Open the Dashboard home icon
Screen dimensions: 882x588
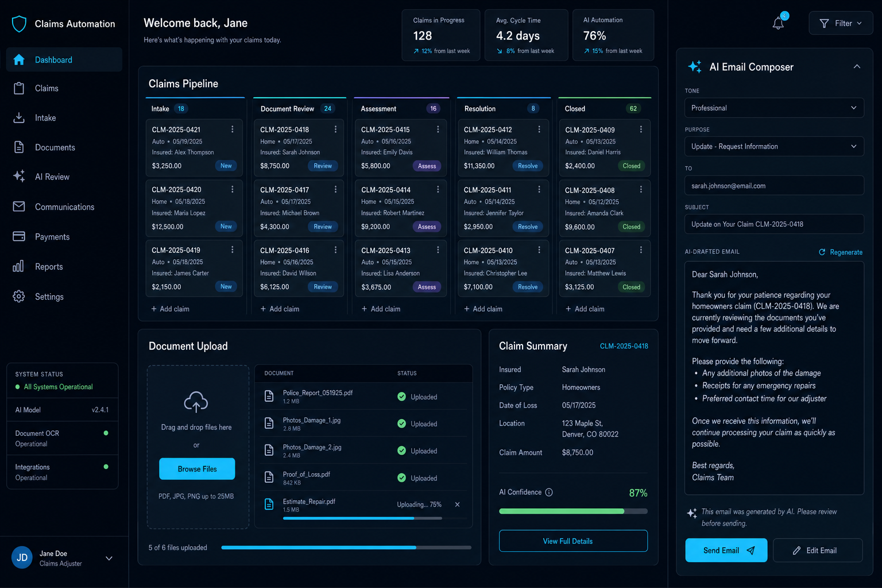point(19,60)
